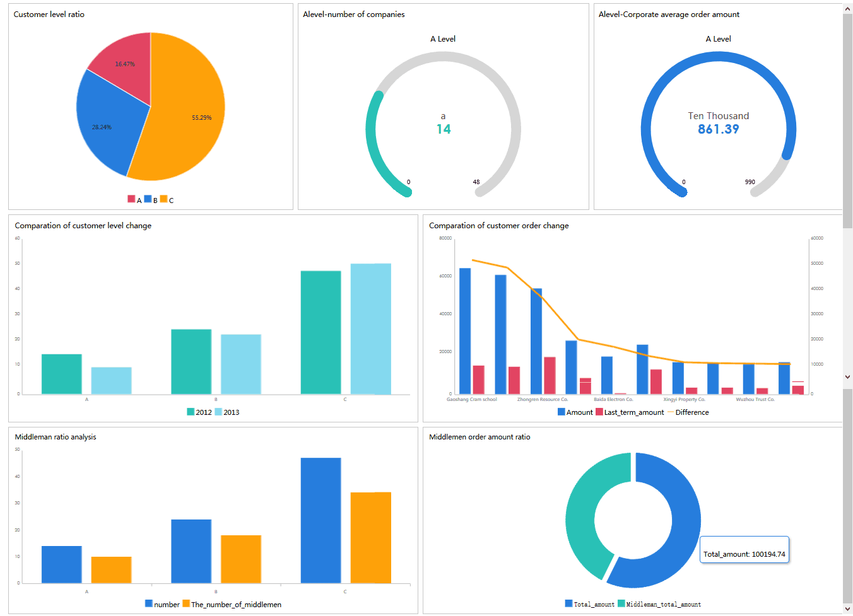853x616 pixels.
Task: Click Comparation of customer level change title
Action: [83, 226]
